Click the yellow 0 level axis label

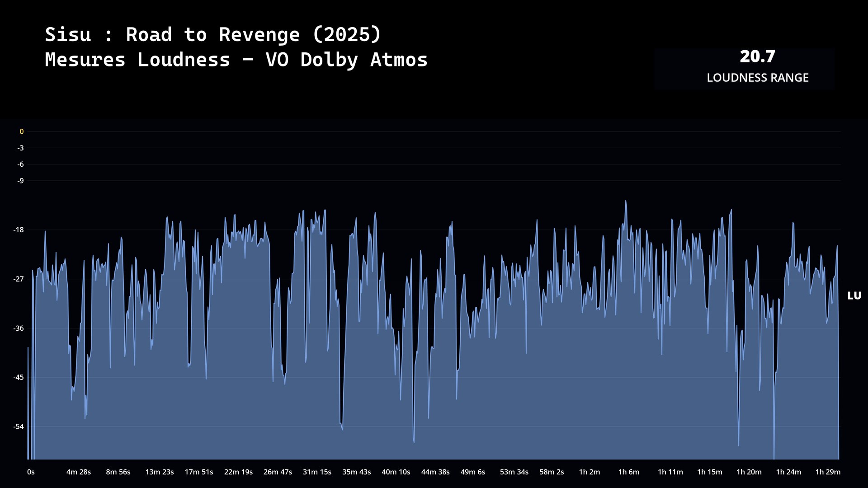tap(21, 131)
